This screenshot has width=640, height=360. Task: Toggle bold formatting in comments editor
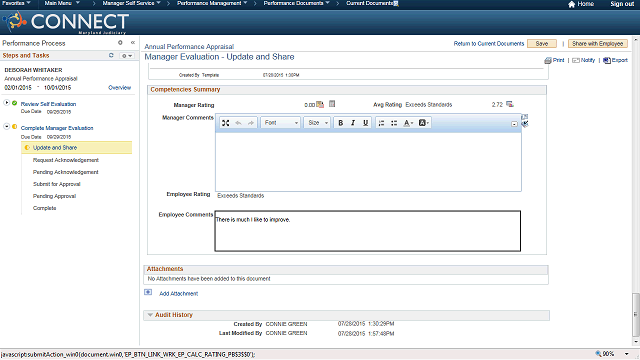(340, 123)
